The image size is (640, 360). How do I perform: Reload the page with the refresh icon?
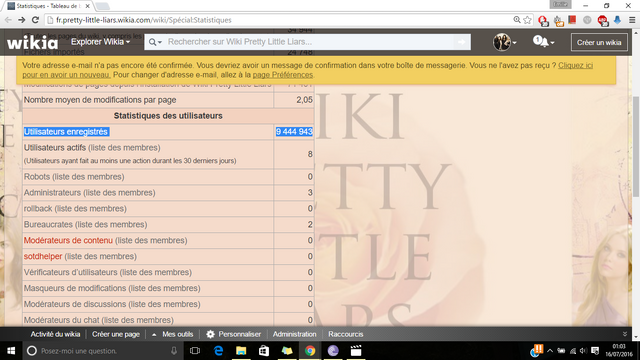[x=36, y=20]
